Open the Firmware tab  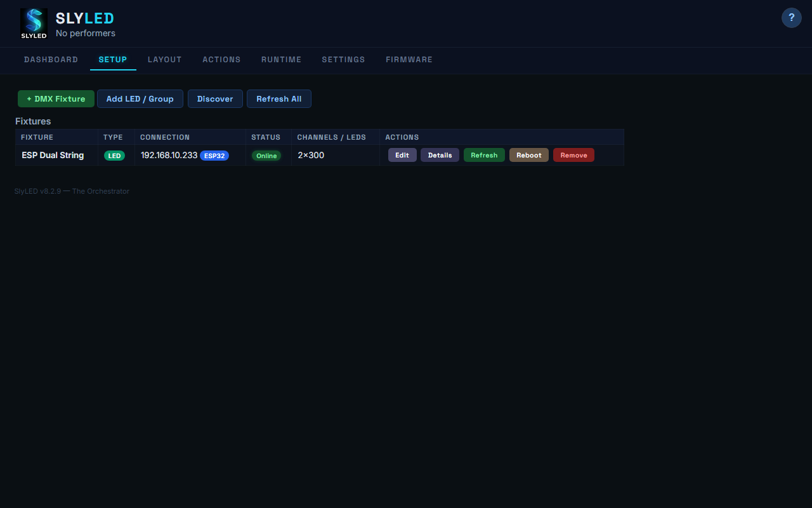point(409,60)
